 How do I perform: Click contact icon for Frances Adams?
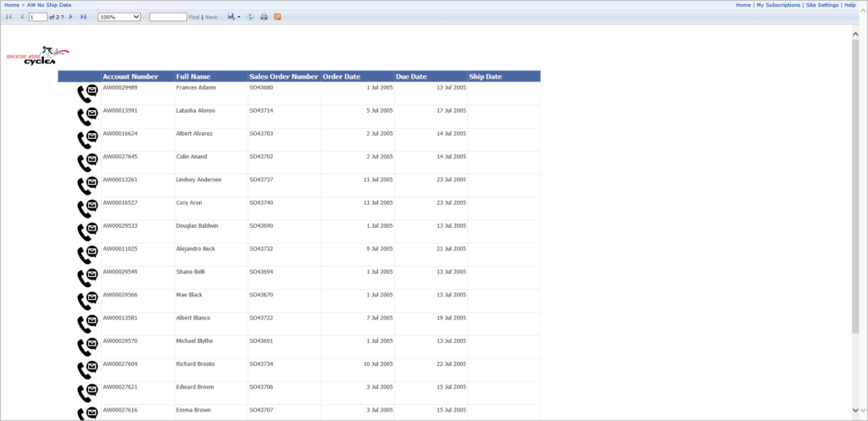[87, 94]
